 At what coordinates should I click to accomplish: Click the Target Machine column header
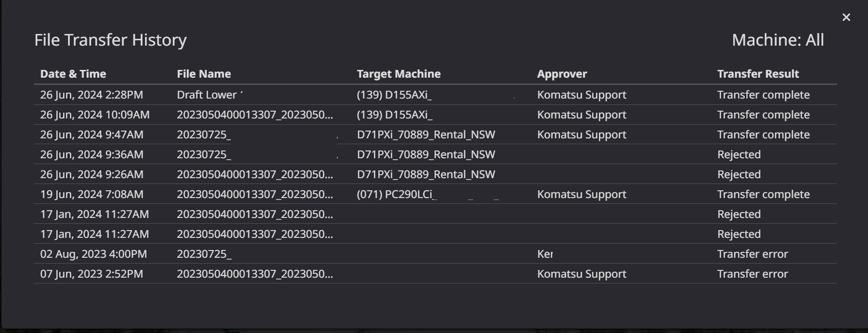point(399,74)
